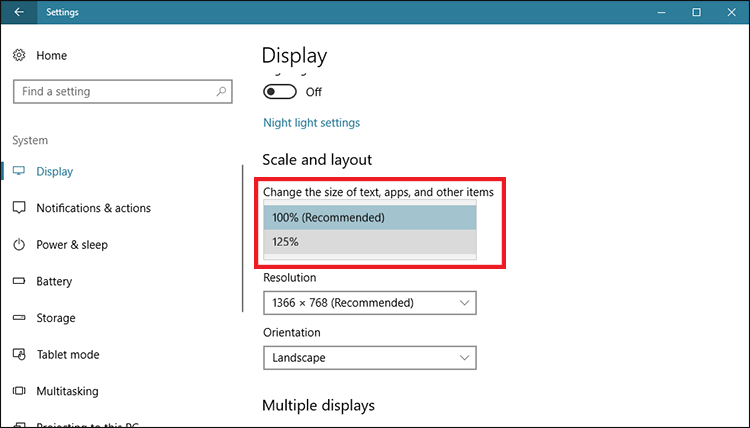
Task: Choose the 125% scaling option
Action: 369,242
